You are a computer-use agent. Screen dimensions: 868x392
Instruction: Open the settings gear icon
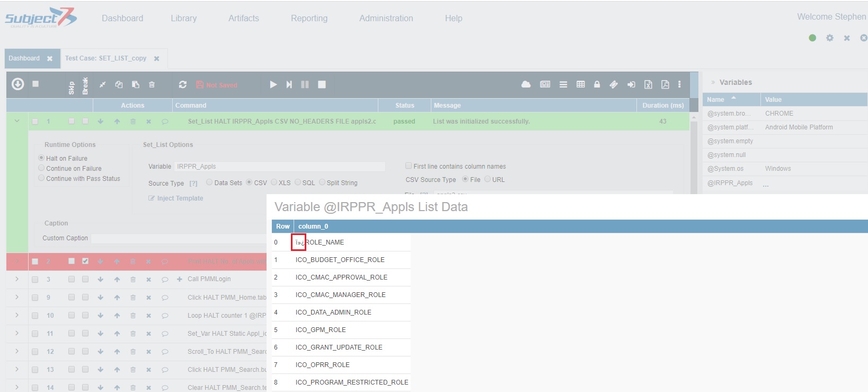click(829, 38)
